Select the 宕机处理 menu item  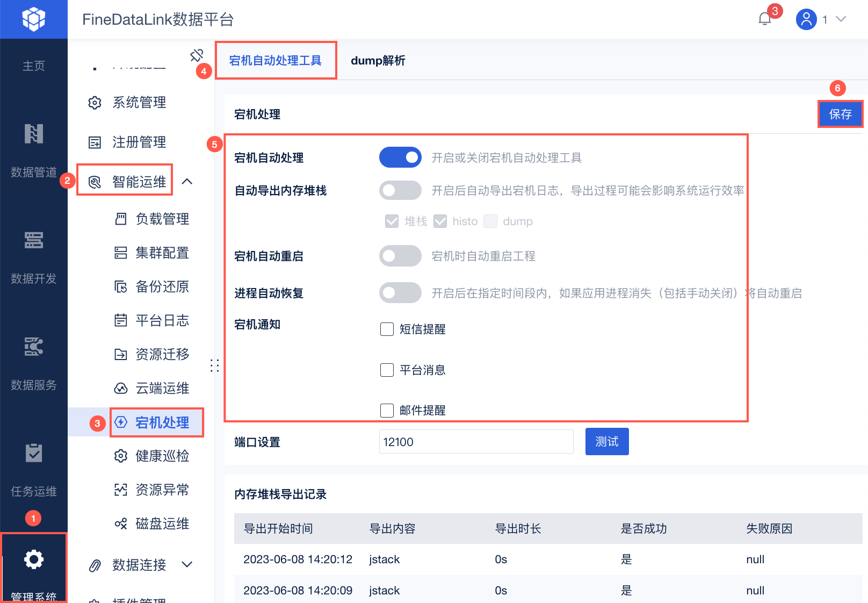[x=162, y=422]
